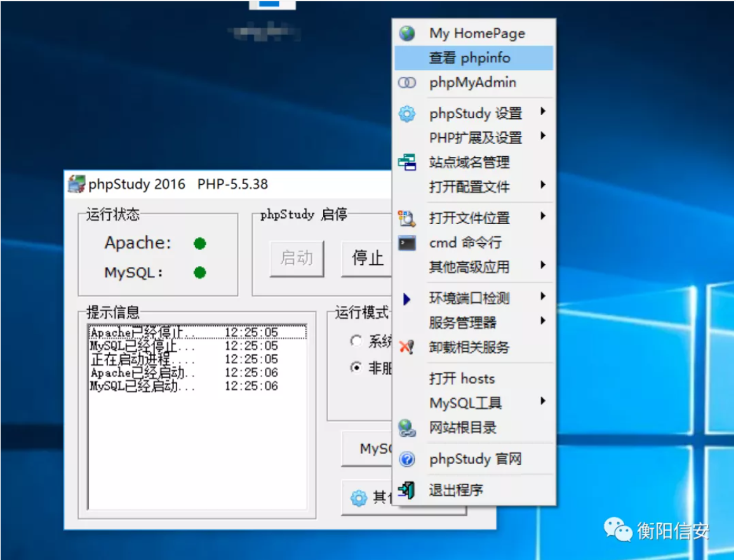Select log row 'Apache已经停止'
Image resolution: width=736 pixels, height=560 pixels.
(x=197, y=332)
